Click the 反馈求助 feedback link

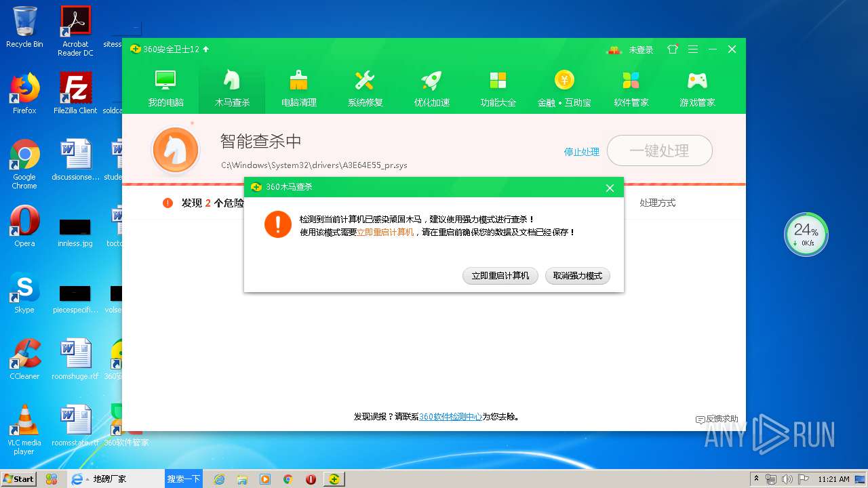(x=717, y=420)
